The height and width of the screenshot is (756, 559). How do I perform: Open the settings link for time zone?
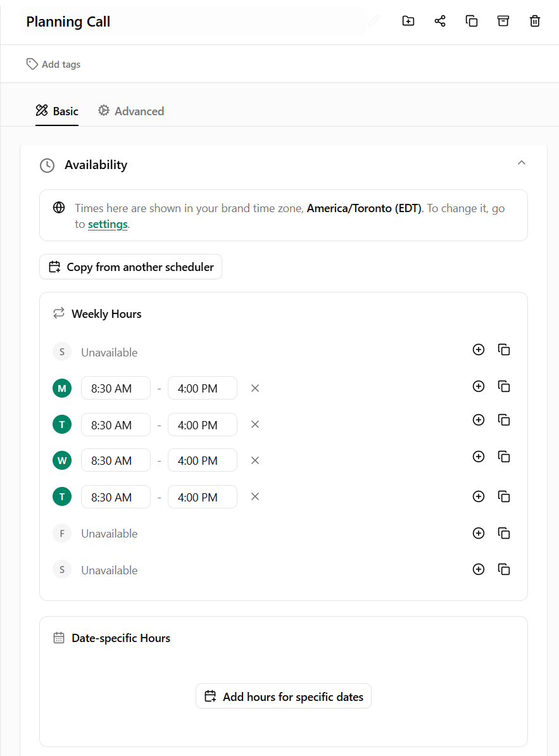108,224
